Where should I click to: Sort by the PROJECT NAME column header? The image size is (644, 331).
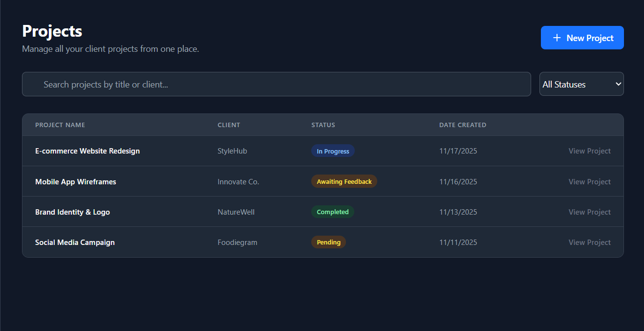click(x=60, y=125)
